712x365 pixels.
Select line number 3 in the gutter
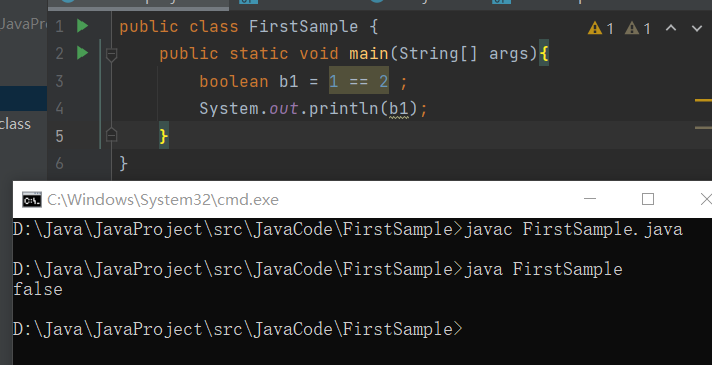pos(59,81)
